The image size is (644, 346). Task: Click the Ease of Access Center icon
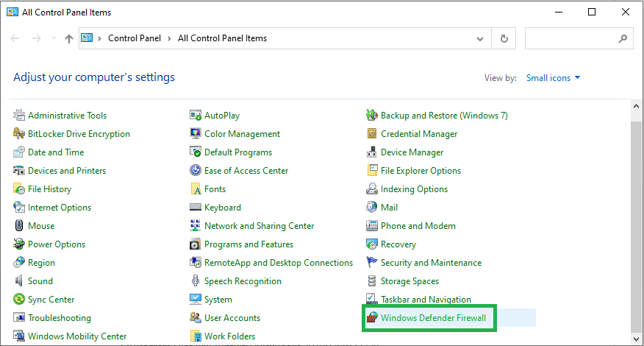coord(196,170)
